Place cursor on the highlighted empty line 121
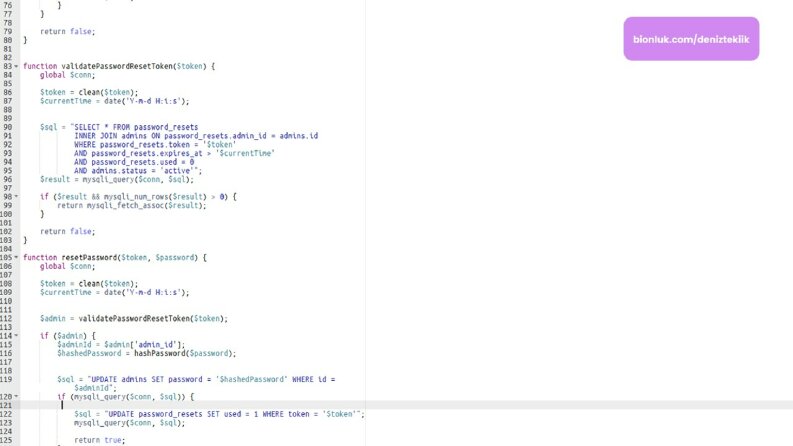Image resolution: width=793 pixels, height=446 pixels. 405,406
